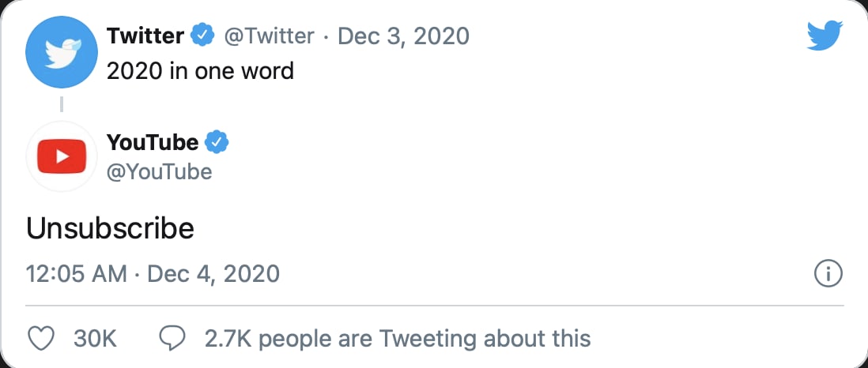Select the "2020 in one word" tweet text

tap(200, 70)
